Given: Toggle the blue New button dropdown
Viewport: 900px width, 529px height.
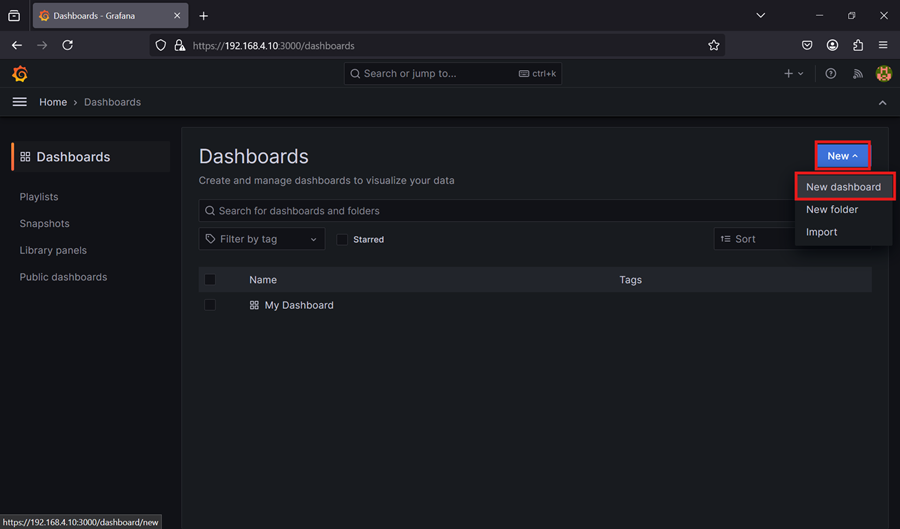Looking at the screenshot, I should [x=842, y=156].
